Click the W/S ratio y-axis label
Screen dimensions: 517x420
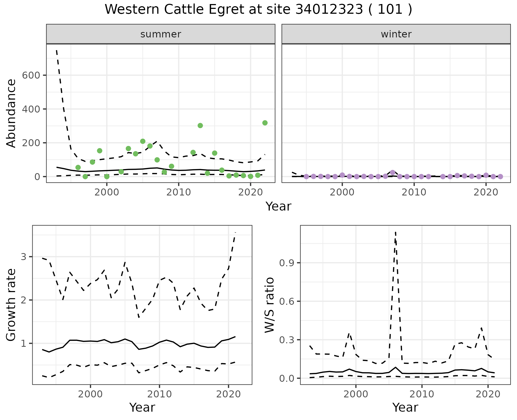tap(270, 305)
